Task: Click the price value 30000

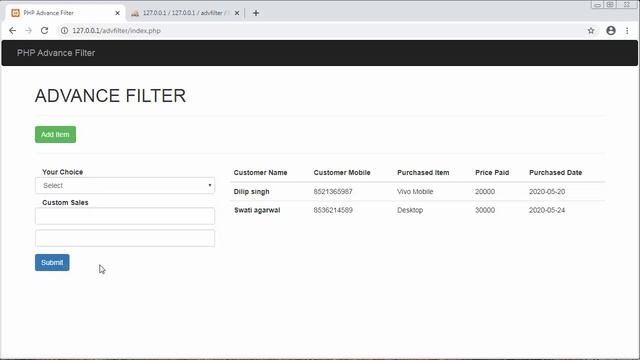Action: (x=485, y=210)
